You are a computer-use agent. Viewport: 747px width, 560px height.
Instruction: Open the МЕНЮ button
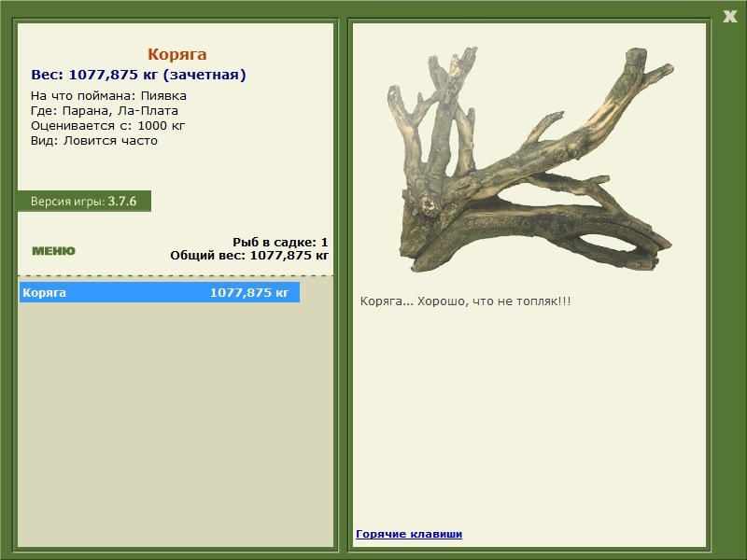point(53,251)
